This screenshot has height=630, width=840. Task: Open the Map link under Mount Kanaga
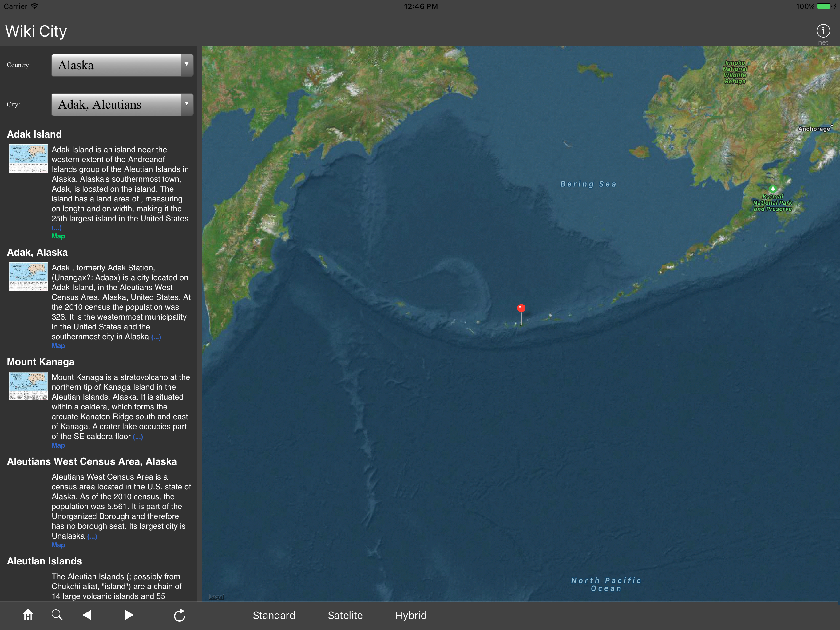[x=58, y=445]
